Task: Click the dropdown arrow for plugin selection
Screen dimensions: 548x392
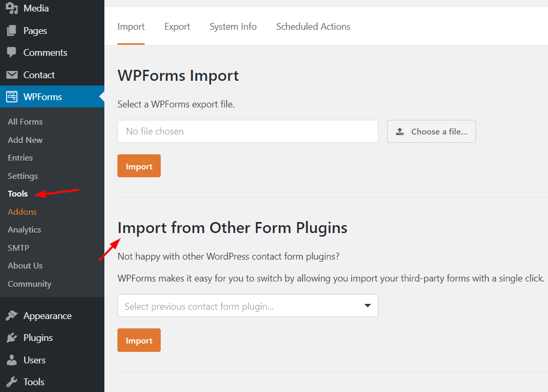Action: point(367,305)
